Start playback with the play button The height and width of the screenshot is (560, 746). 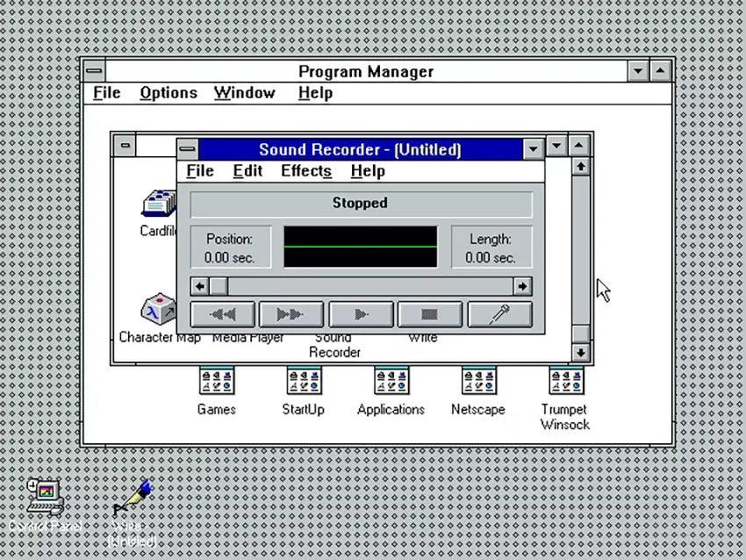coord(361,314)
